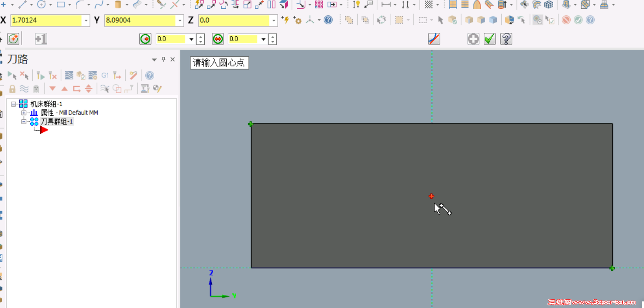Click the radius value stepper arrows

[200, 39]
